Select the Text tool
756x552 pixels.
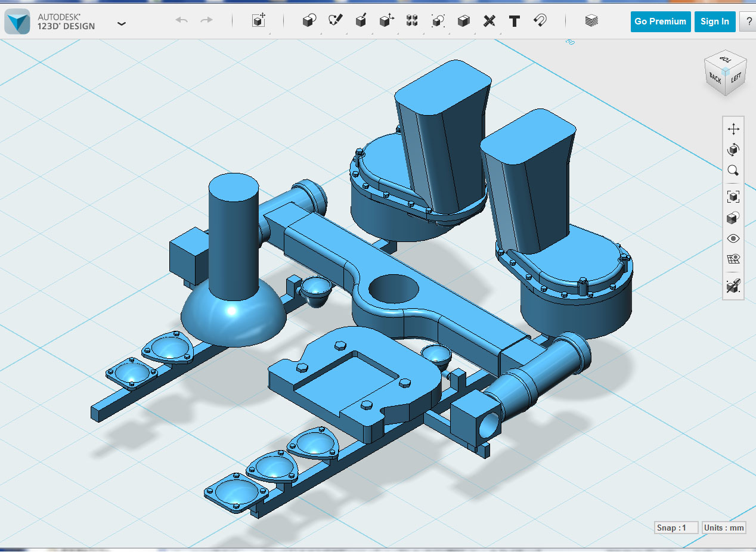[x=515, y=21]
